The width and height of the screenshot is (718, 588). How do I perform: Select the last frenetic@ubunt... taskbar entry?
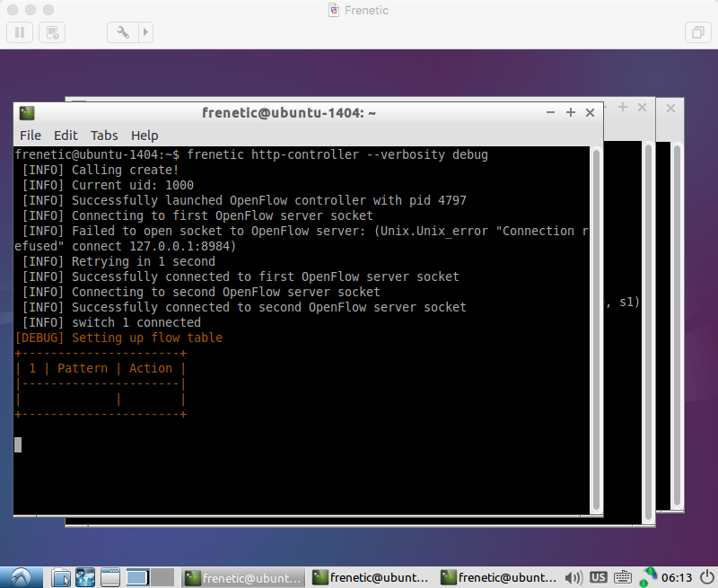point(499,578)
